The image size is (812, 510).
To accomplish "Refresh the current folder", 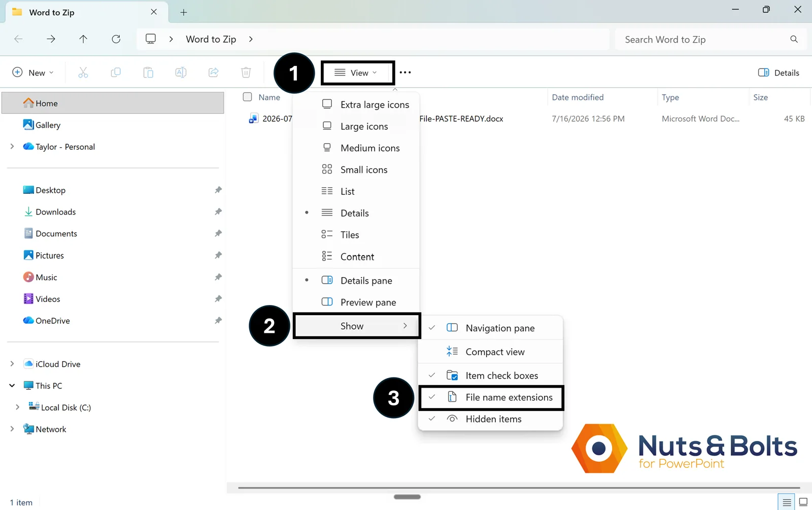I will (x=116, y=39).
